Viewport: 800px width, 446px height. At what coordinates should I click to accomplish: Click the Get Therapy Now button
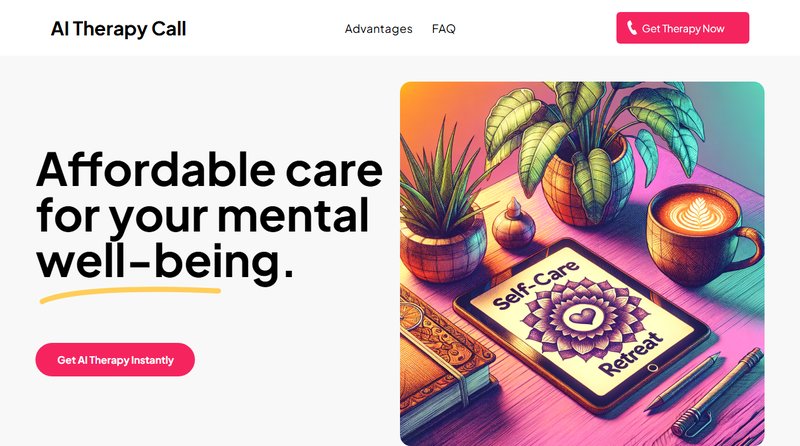pyautogui.click(x=683, y=28)
